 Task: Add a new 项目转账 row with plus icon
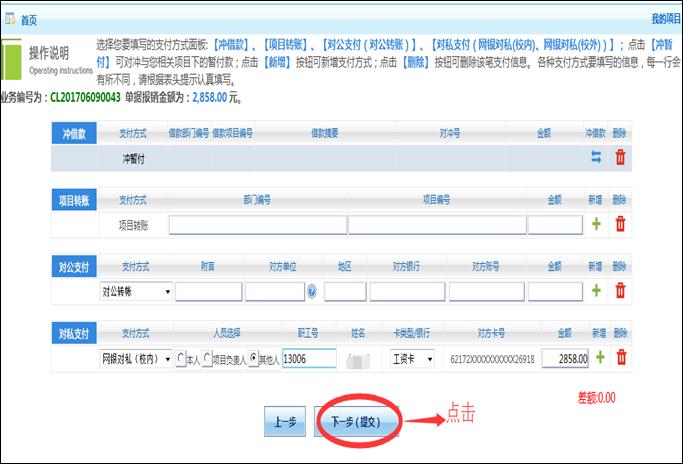(596, 224)
